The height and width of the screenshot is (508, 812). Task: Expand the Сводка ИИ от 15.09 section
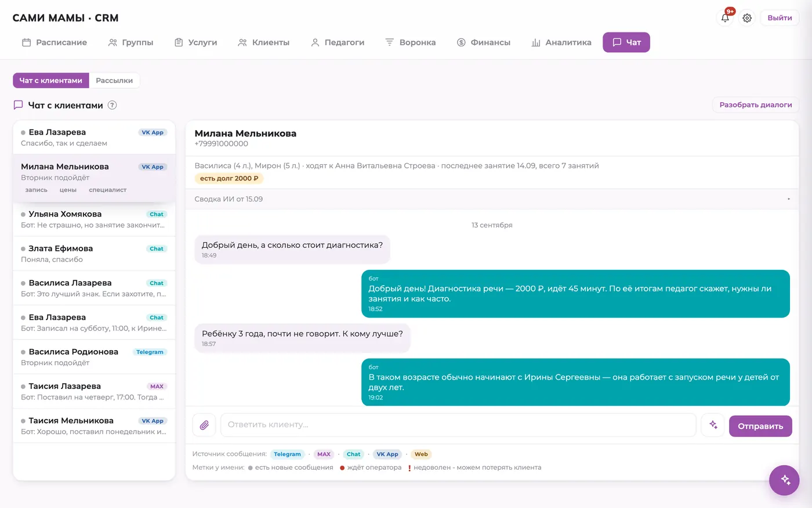click(492, 199)
